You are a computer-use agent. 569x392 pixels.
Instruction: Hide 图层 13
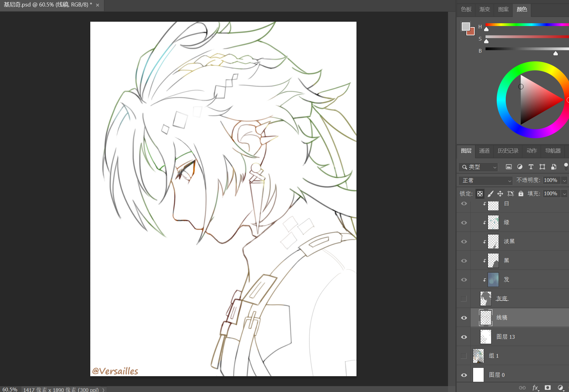464,337
